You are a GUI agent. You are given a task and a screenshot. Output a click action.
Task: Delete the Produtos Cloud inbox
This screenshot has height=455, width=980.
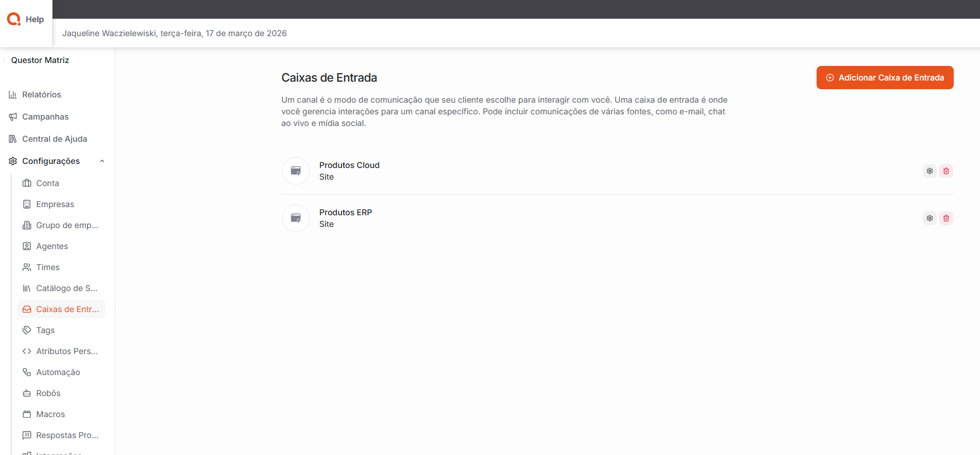coord(946,171)
